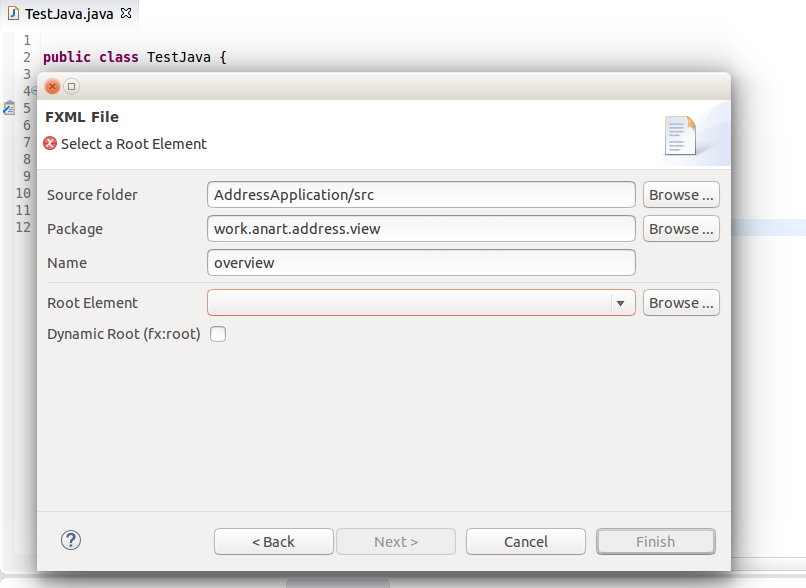Screen dimensions: 806x588
Task: Click the task marker icon at line 5
Action: (x=9, y=108)
